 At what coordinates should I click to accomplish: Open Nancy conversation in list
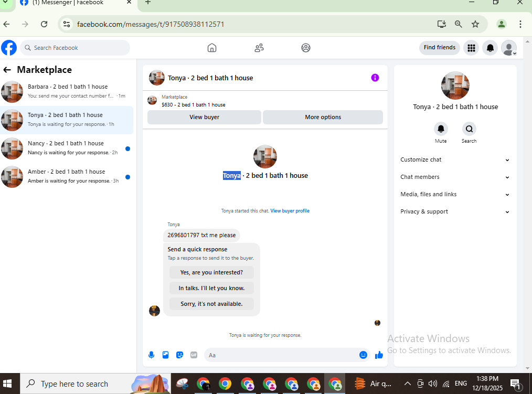coord(67,148)
